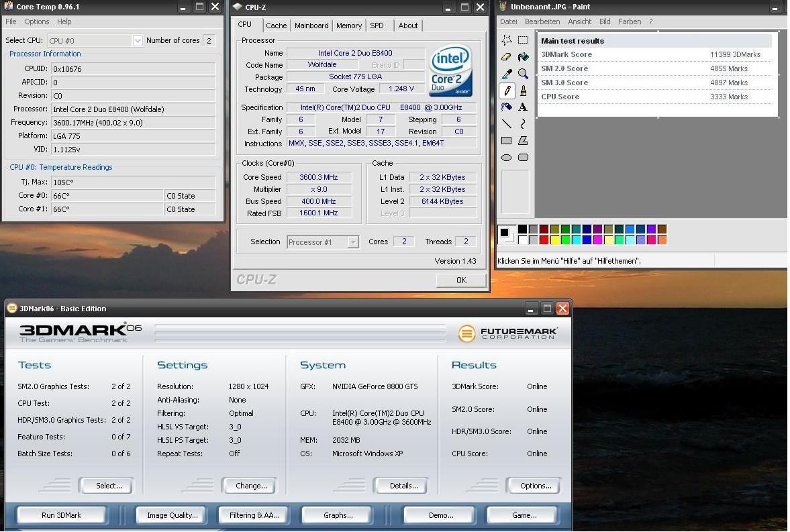Open the Help menu in Core Temp
Image resolution: width=790 pixels, height=532 pixels.
coord(64,21)
